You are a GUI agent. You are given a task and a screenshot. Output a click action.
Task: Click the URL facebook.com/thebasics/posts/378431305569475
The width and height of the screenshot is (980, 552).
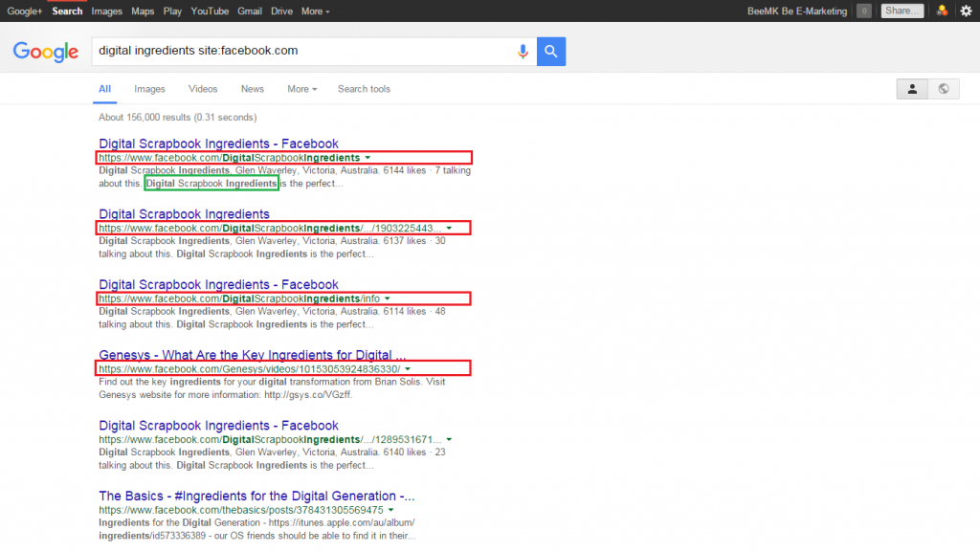pos(240,511)
